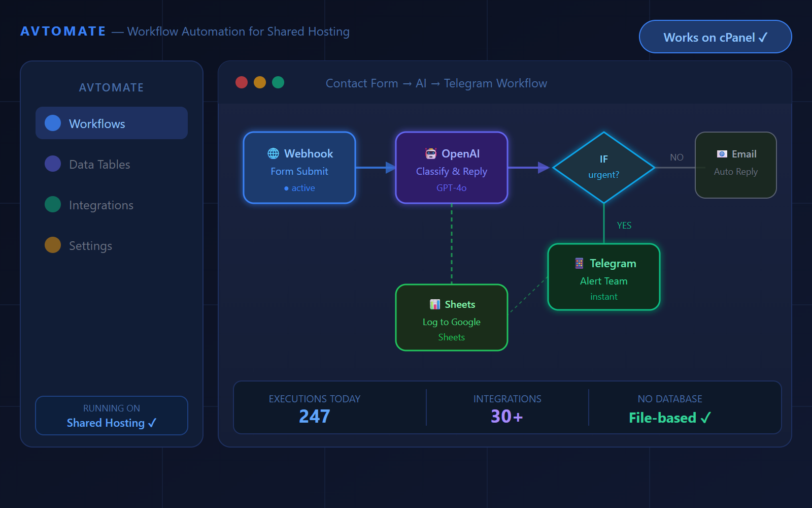
Task: Select the Email Auto Reply node
Action: 736,165
